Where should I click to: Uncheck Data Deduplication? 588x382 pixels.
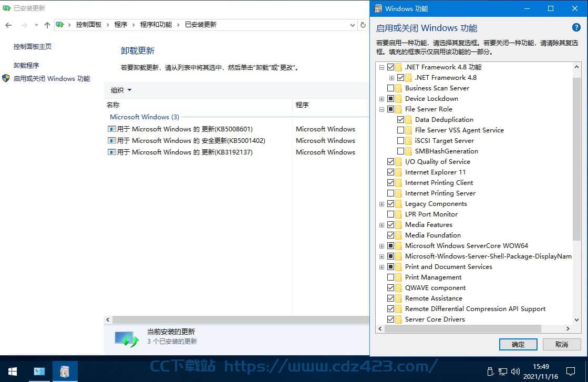(x=400, y=120)
